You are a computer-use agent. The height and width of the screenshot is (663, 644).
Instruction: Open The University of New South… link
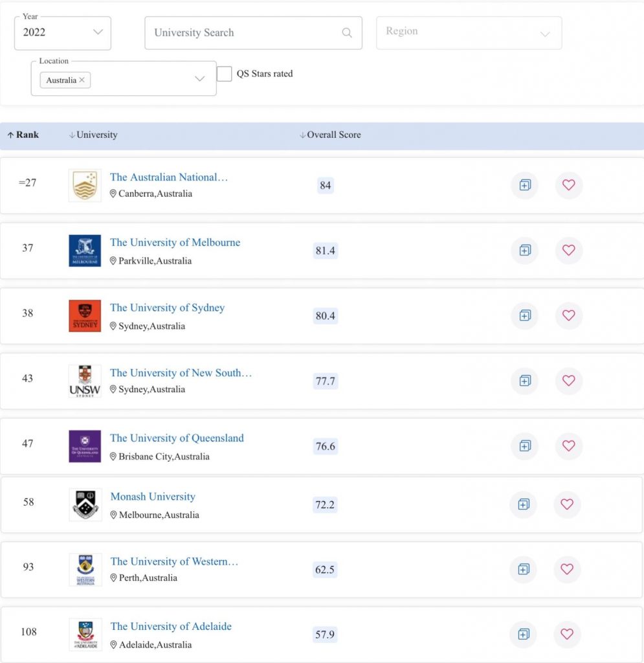(x=181, y=372)
